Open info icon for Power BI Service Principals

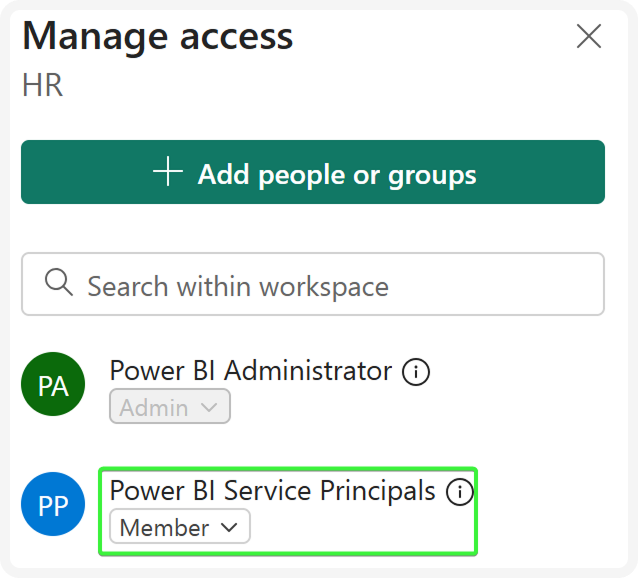(459, 492)
